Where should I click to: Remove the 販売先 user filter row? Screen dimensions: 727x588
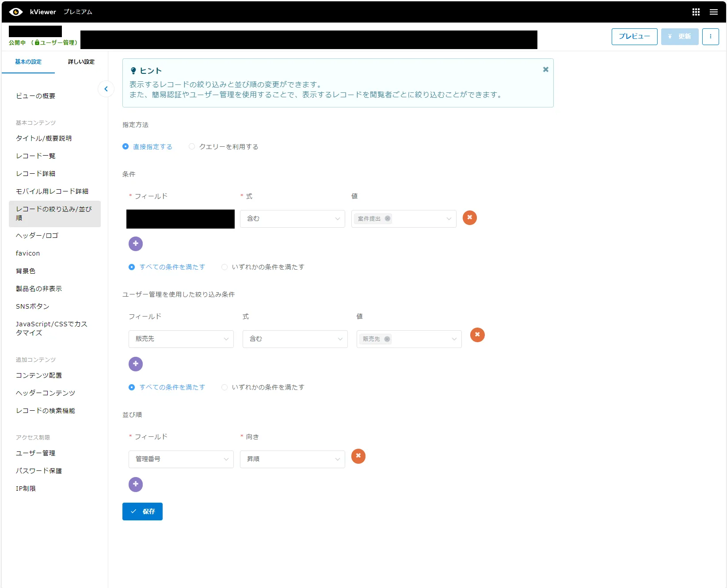[477, 335]
